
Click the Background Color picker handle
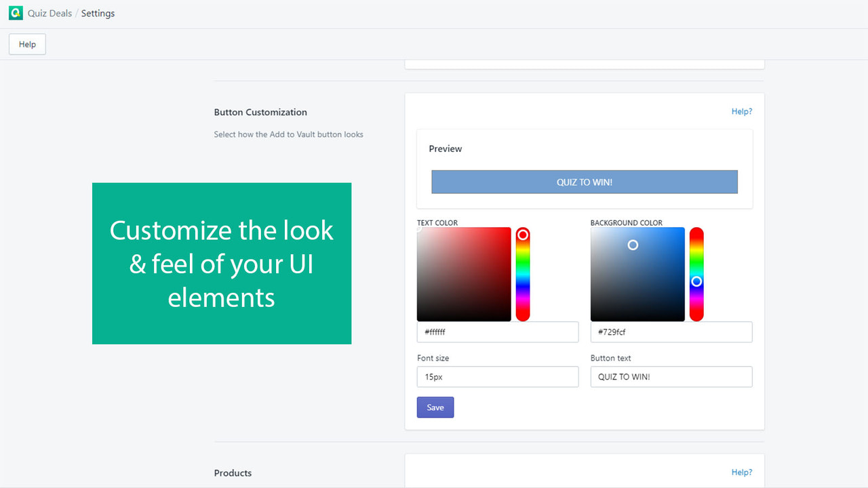(633, 245)
